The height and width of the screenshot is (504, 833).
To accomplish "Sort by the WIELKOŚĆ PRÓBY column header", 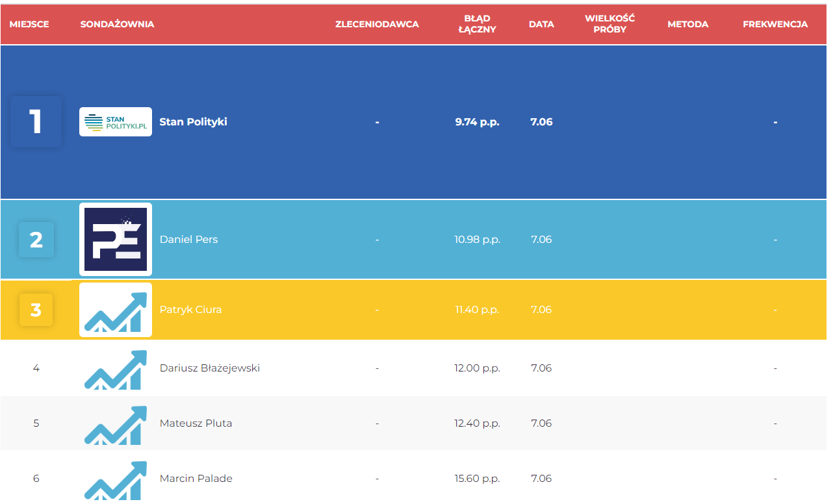I will (x=609, y=24).
